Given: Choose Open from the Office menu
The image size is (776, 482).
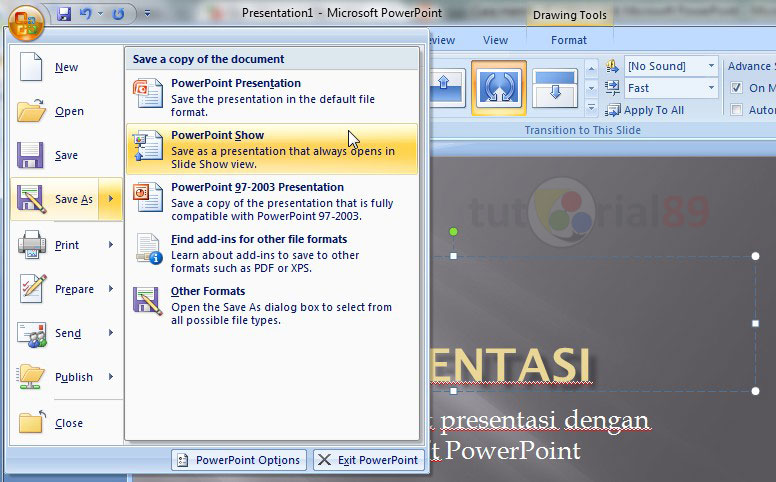Looking at the screenshot, I should (x=66, y=111).
